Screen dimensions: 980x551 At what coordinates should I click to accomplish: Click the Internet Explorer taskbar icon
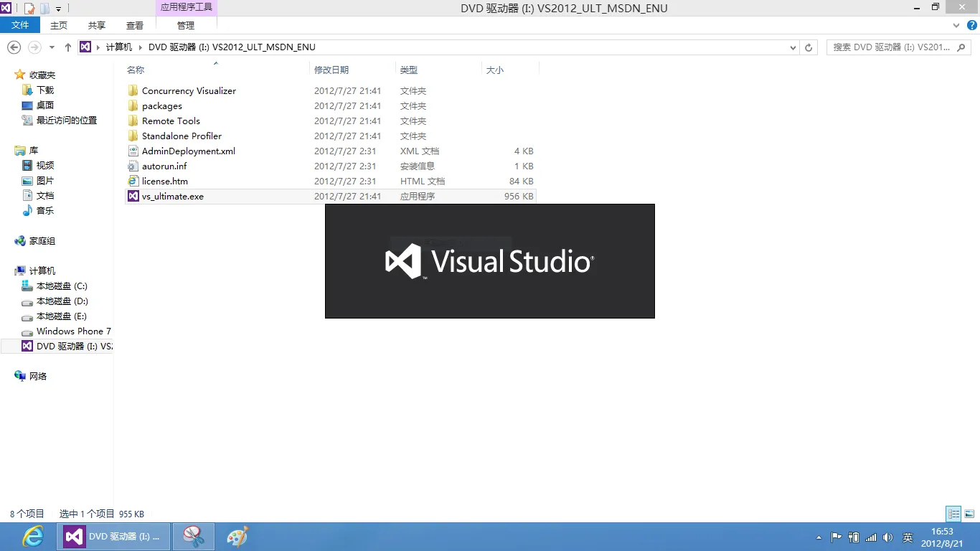coord(32,537)
